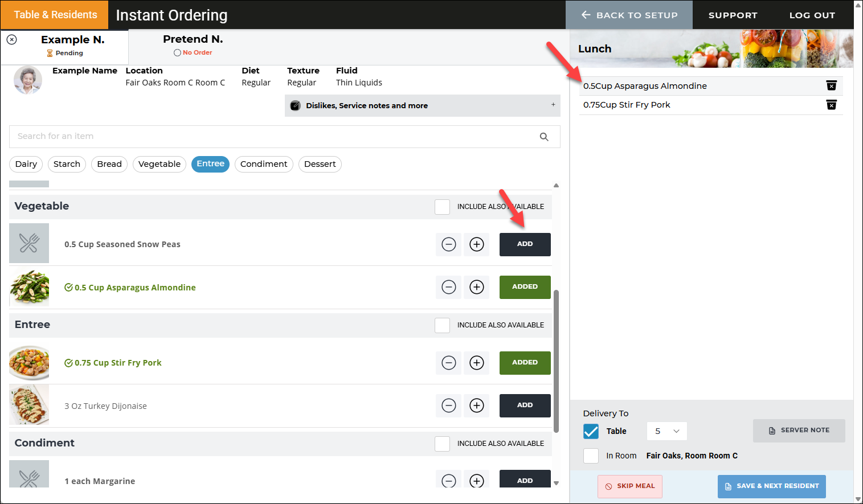Filter by Bread category

[109, 164]
